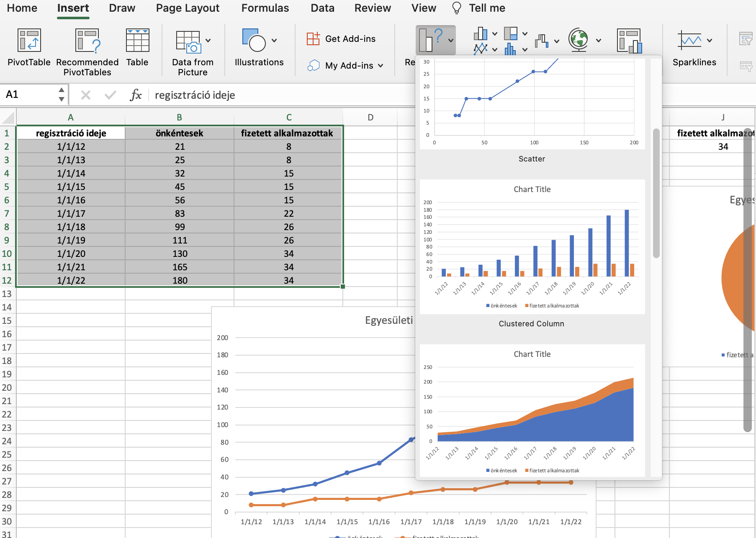Pick the stacked area chart preview

[532, 410]
